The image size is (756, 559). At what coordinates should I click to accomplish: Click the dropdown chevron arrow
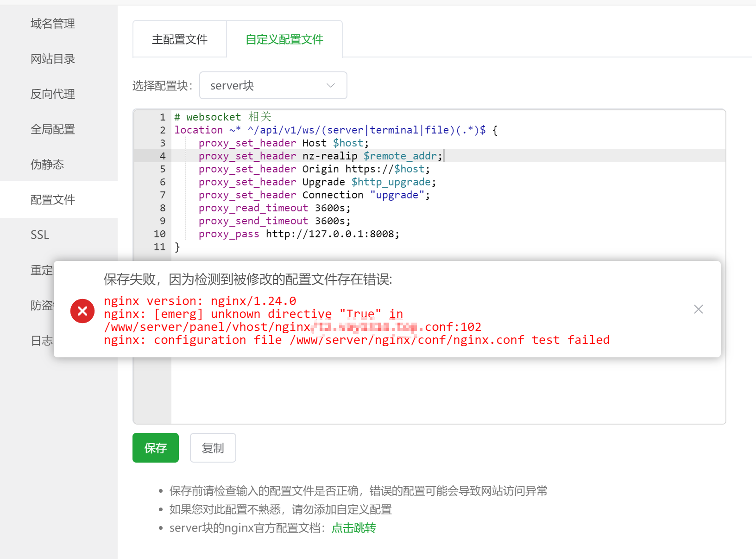[331, 85]
